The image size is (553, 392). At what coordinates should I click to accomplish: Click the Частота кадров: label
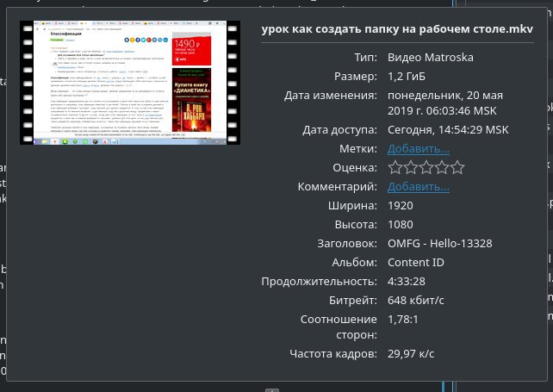333,353
